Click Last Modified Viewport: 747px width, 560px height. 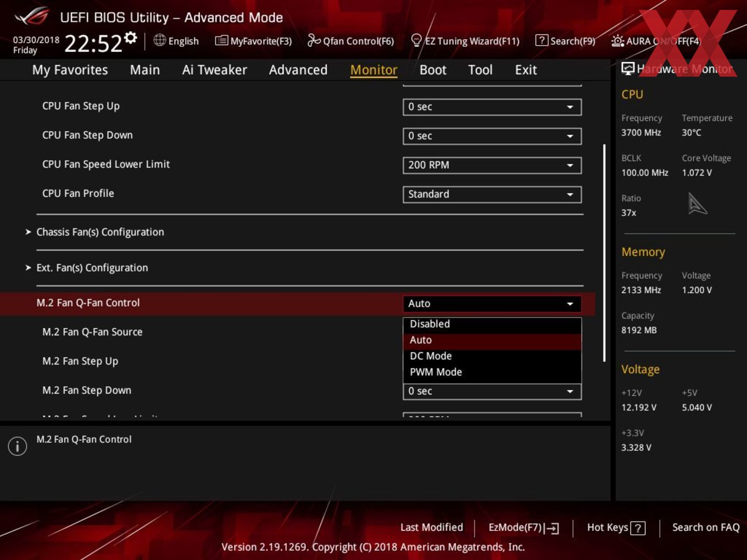point(431,528)
